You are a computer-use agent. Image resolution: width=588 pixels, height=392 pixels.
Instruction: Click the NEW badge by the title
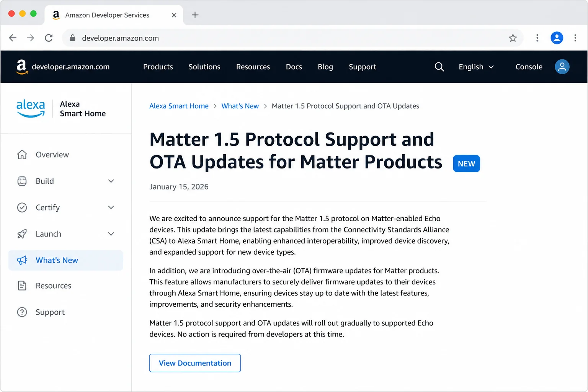point(466,163)
